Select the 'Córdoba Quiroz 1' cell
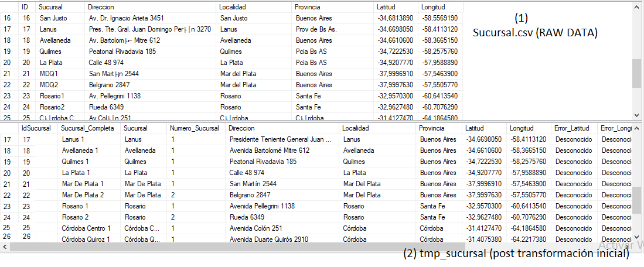 pos(89,239)
